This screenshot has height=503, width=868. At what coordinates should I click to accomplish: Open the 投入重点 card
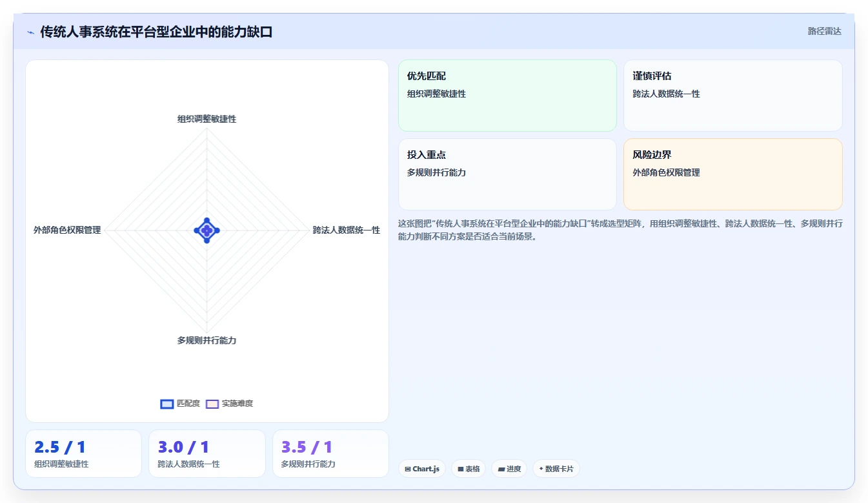[507, 174]
